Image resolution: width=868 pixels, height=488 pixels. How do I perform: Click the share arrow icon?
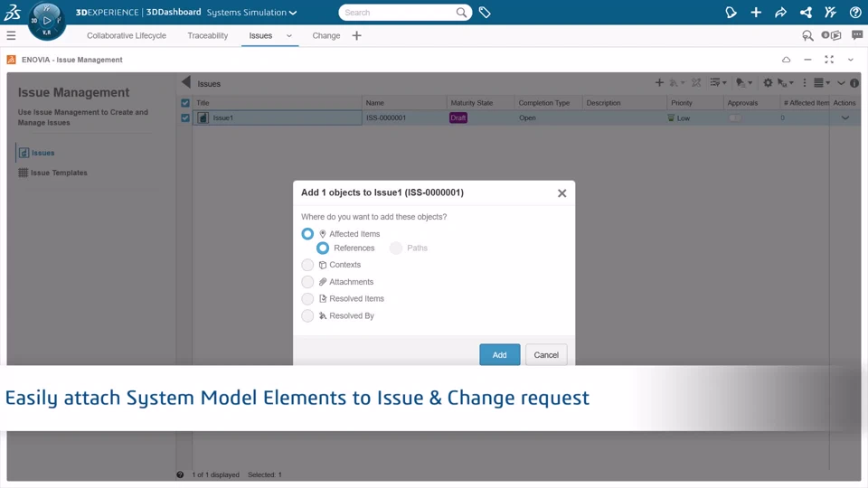click(x=780, y=12)
